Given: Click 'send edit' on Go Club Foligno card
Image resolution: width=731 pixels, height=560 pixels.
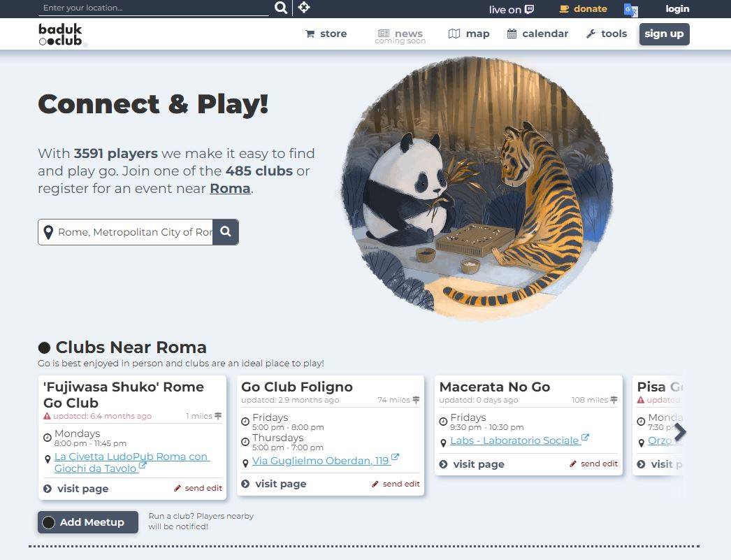Looking at the screenshot, I should (x=401, y=483).
